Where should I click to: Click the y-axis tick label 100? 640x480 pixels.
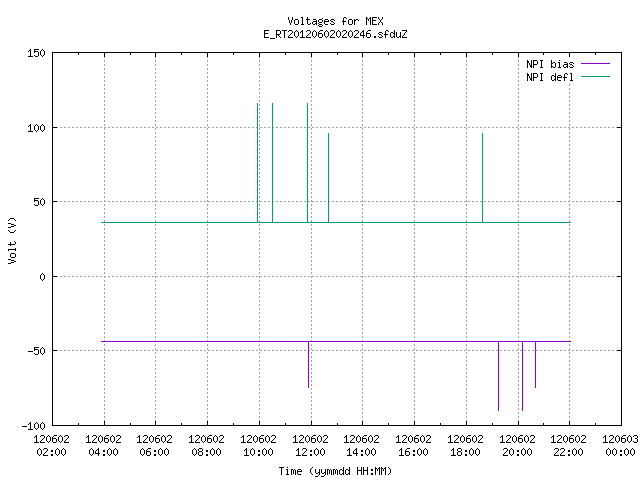tap(36, 128)
